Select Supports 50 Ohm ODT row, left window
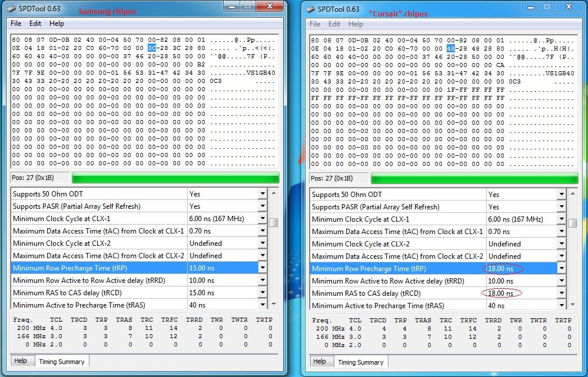 [135, 193]
